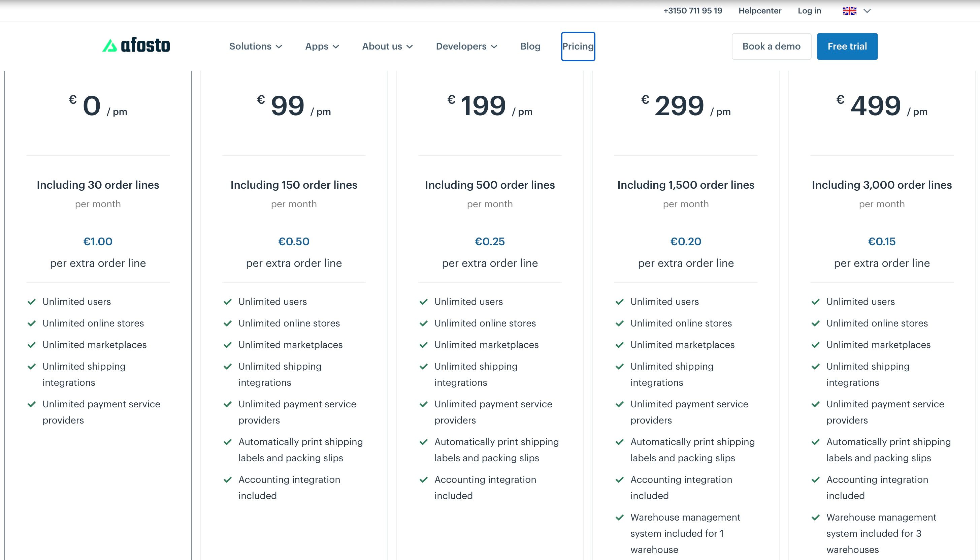Click 'Unlimited online stores' in €199 plan
Viewport: 980px width, 560px height.
click(485, 323)
